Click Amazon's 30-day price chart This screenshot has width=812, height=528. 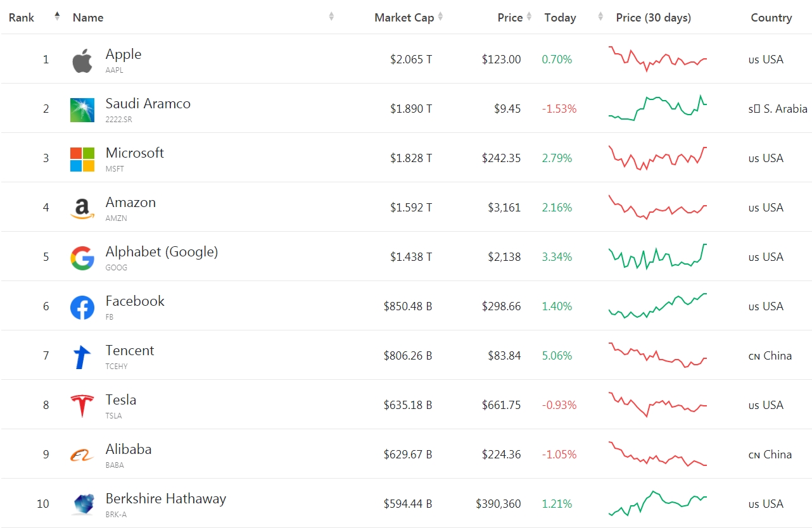pyautogui.click(x=657, y=207)
